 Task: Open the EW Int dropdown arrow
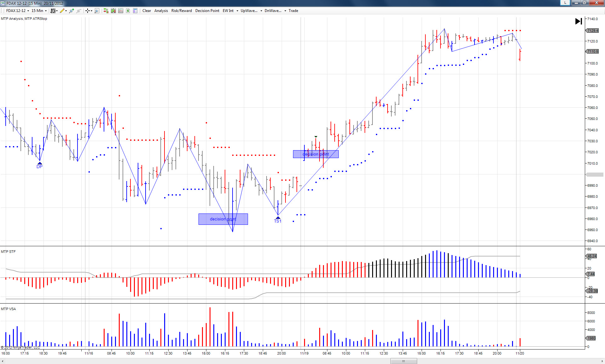click(x=237, y=11)
